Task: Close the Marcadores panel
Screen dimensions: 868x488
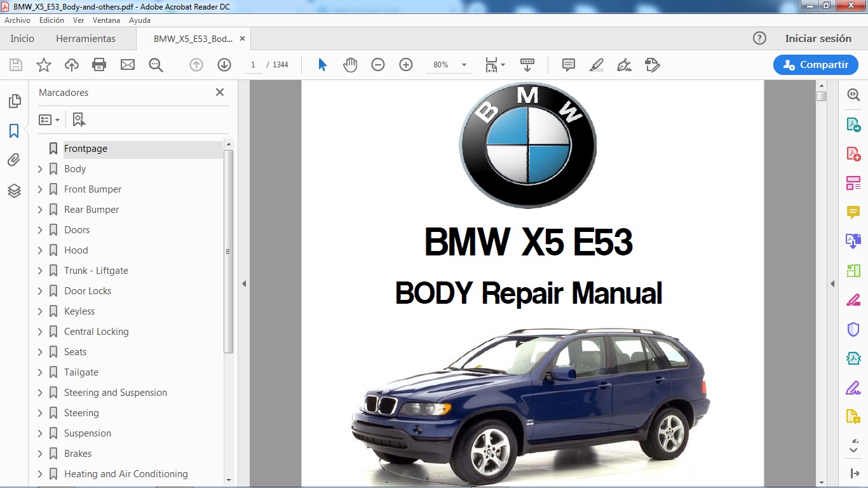Action: pyautogui.click(x=220, y=92)
